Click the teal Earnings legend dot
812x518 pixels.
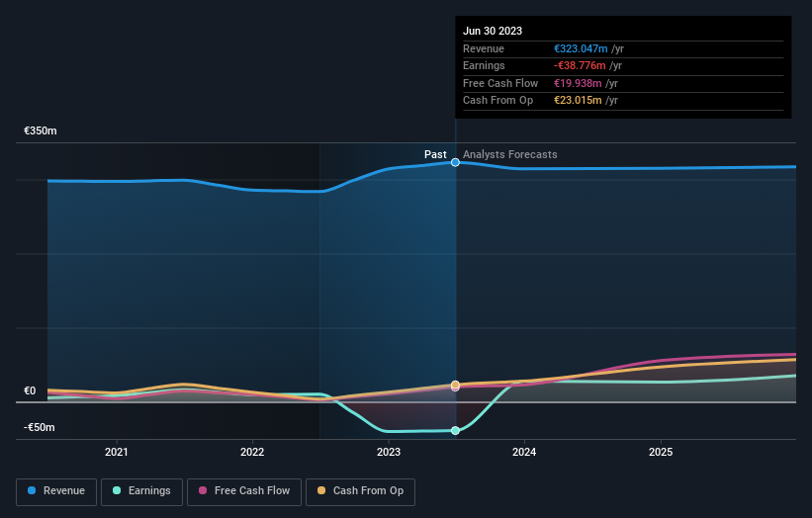117,490
